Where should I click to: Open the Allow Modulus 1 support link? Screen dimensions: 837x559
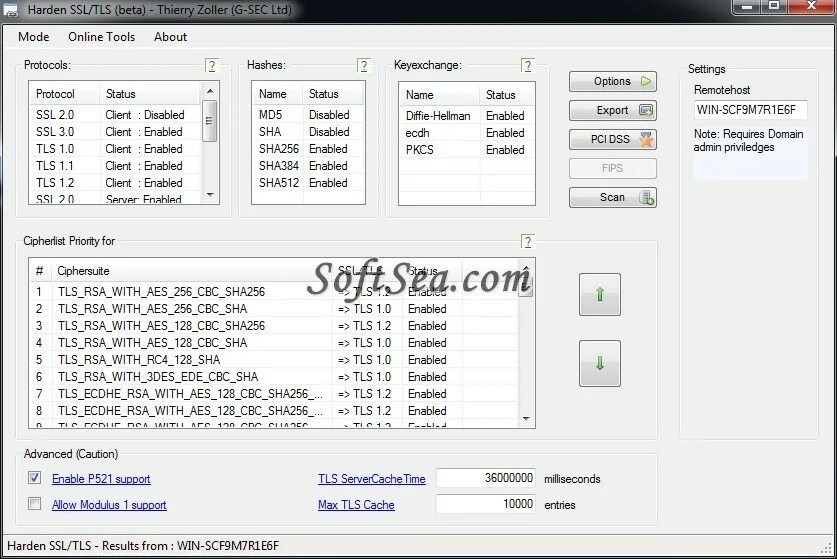[x=109, y=505]
